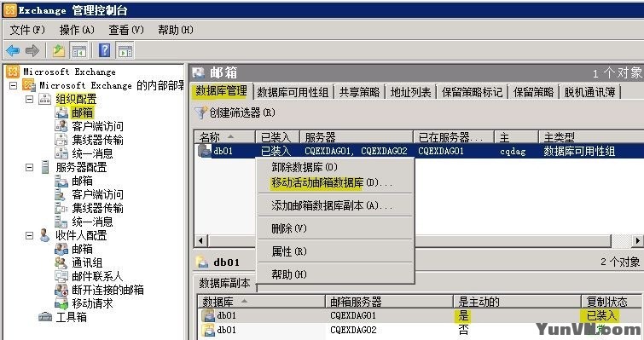644x340 pixels.
Task: Click the db01 database icon in the top list
Action: (x=205, y=151)
